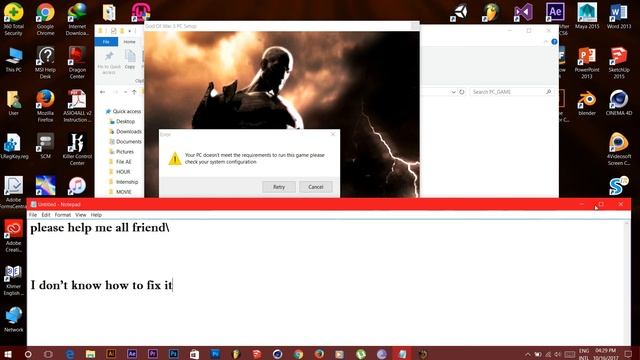Expand Explorer address bar history dropdown
640x360 pixels.
(453, 92)
